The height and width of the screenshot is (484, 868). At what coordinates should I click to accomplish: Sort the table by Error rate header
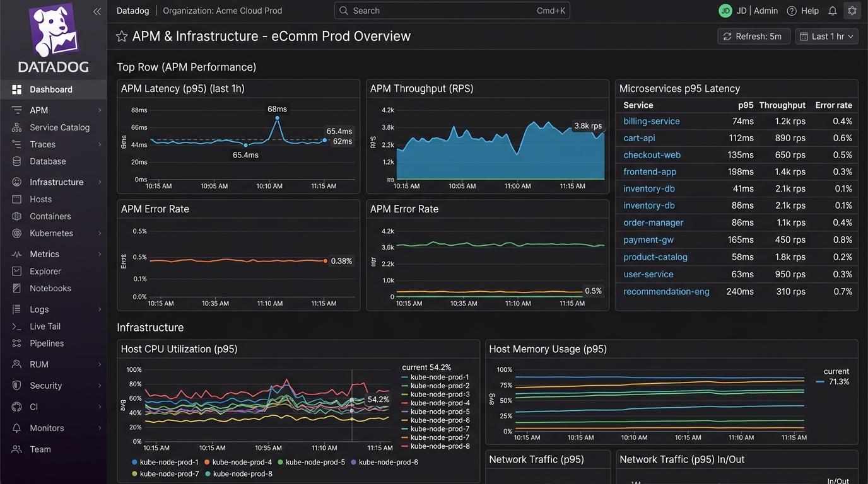[833, 105]
